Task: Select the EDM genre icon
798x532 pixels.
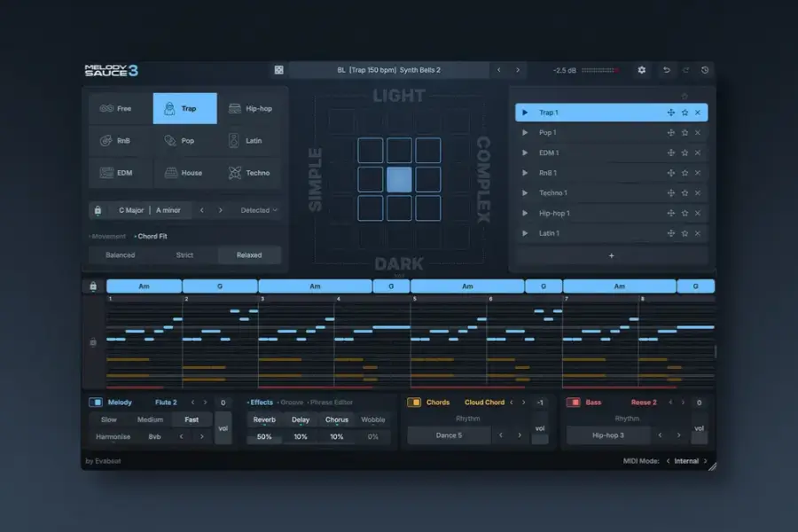Action: 106,173
